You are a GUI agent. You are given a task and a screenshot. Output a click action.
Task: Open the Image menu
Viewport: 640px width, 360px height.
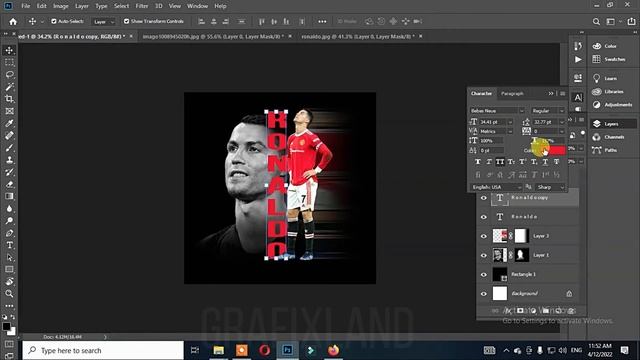click(60, 6)
